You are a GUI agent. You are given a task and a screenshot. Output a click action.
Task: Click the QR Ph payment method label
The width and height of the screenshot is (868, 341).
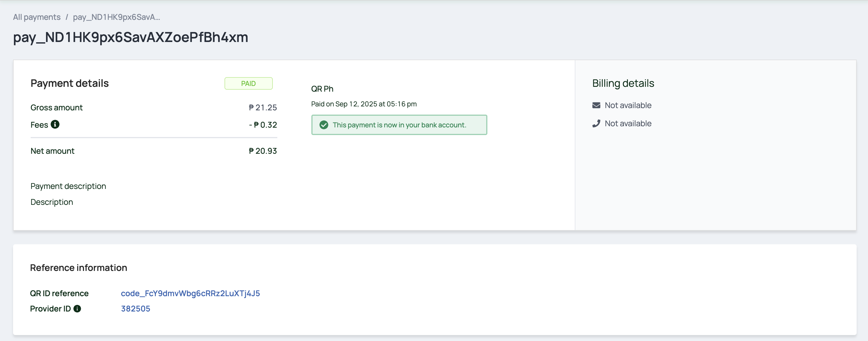[322, 89]
